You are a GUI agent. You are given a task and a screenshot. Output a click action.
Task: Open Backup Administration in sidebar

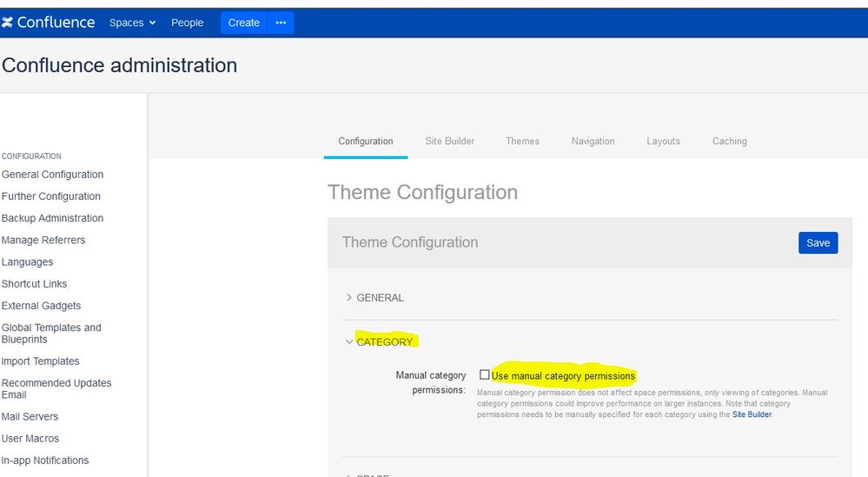click(53, 218)
